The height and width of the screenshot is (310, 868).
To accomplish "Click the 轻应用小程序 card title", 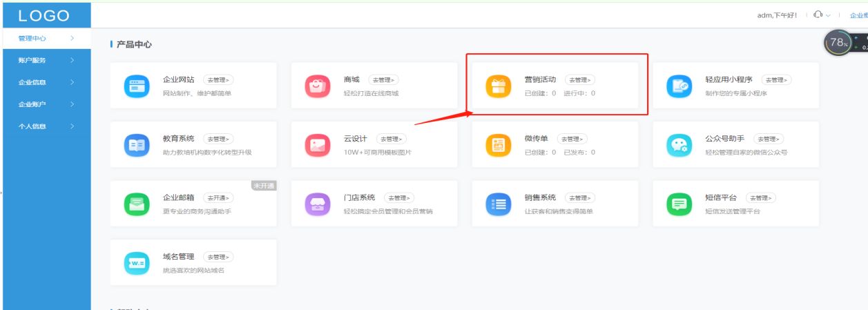I will coord(729,80).
